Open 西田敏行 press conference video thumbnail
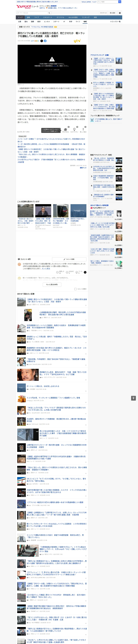This screenshot has height=644, width=138. click(43, 211)
